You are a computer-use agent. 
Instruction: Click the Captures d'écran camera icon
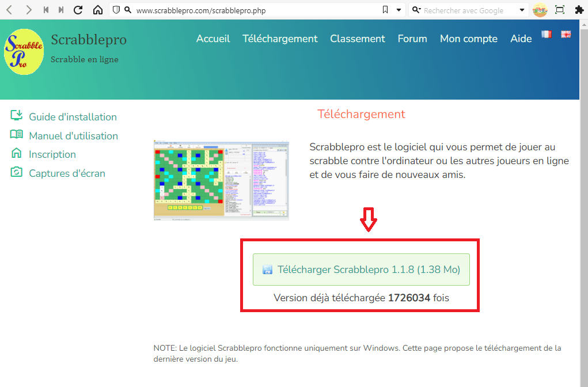tap(16, 172)
